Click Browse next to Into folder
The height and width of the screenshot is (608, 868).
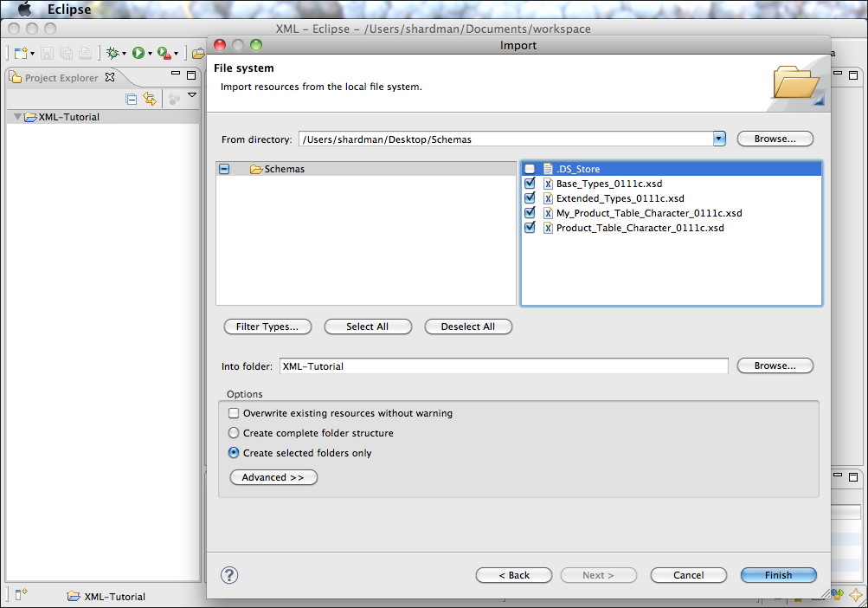click(775, 365)
